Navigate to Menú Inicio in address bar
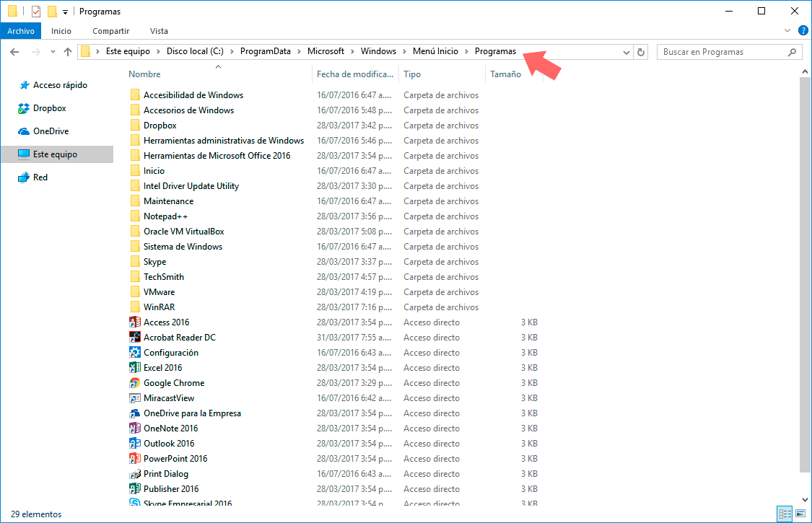The image size is (812, 523). coord(435,51)
